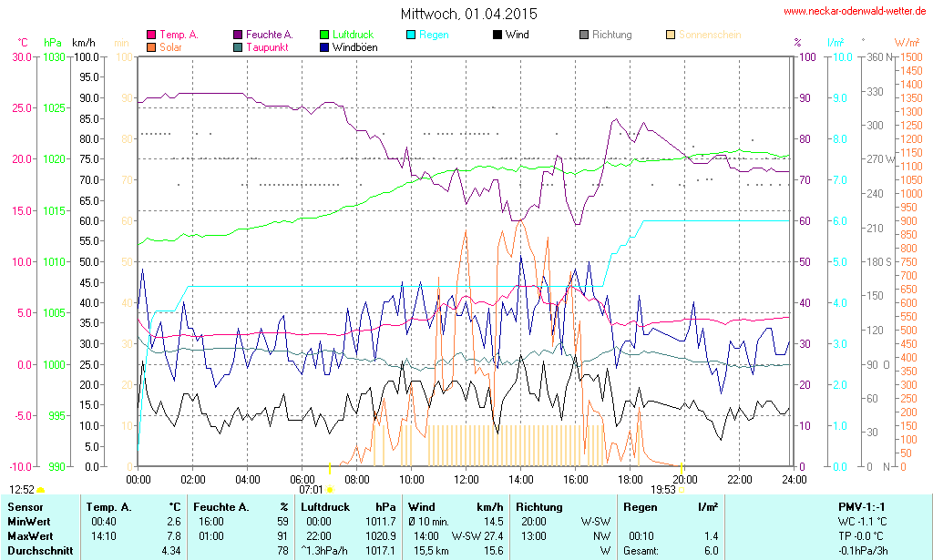Screen dimensions: 933x560
Task: Select the Sonnenschein legend square
Action: (671, 35)
